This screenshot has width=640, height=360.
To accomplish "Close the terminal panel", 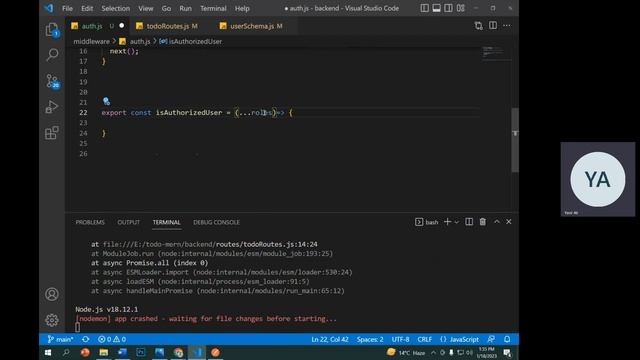I will click(x=509, y=222).
